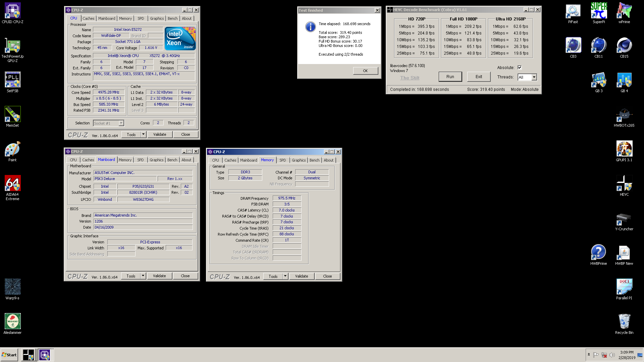Image resolution: width=644 pixels, height=362 pixels.
Task: Open the Threads dropdown in HEVC benchmark
Action: click(x=534, y=77)
